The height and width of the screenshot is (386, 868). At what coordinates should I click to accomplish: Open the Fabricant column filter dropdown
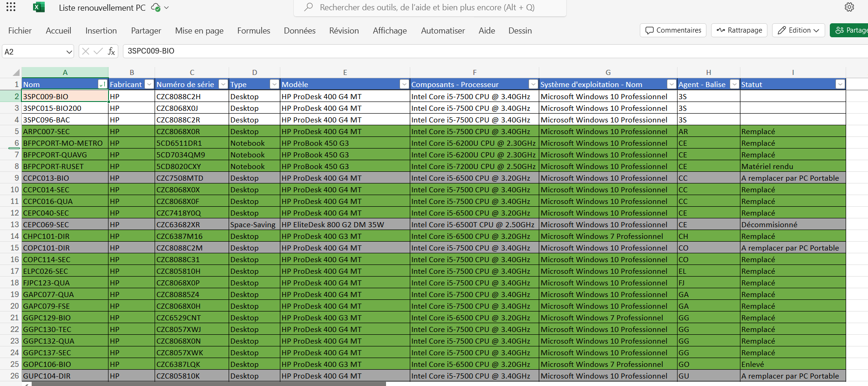(x=149, y=84)
